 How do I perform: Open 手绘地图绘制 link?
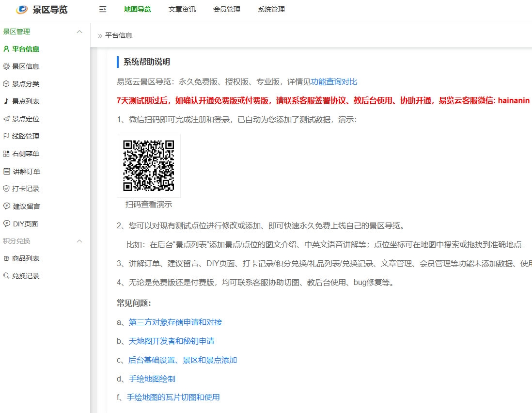point(152,379)
